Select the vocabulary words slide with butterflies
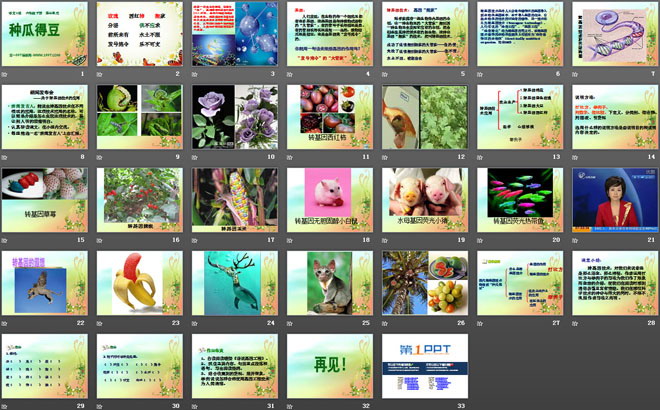The image size is (660, 410). coord(140,34)
